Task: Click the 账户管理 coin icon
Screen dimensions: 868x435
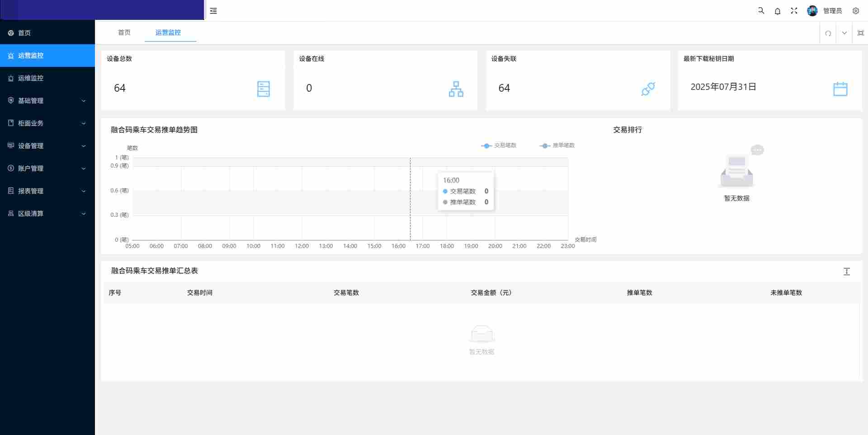Action: click(11, 168)
